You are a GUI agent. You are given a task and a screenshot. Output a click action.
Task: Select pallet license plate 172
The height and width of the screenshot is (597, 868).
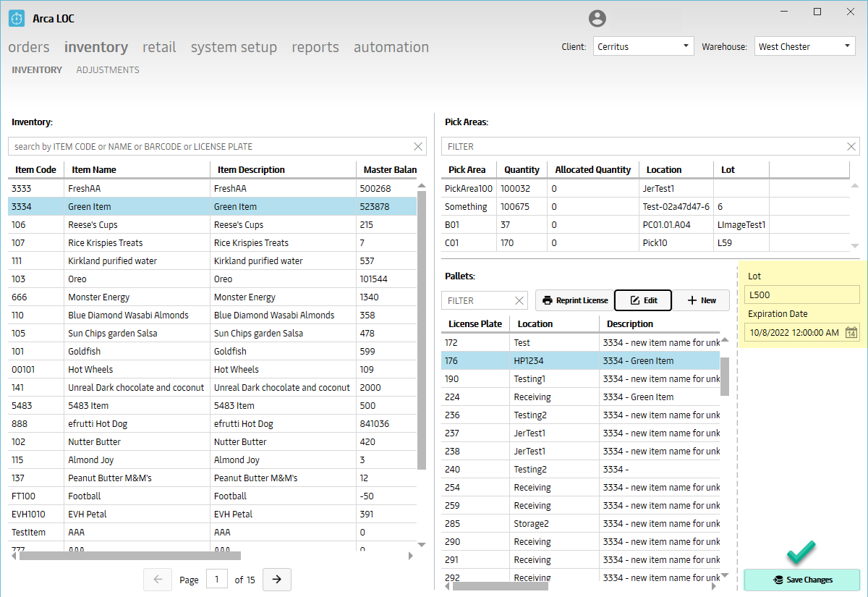pos(581,343)
